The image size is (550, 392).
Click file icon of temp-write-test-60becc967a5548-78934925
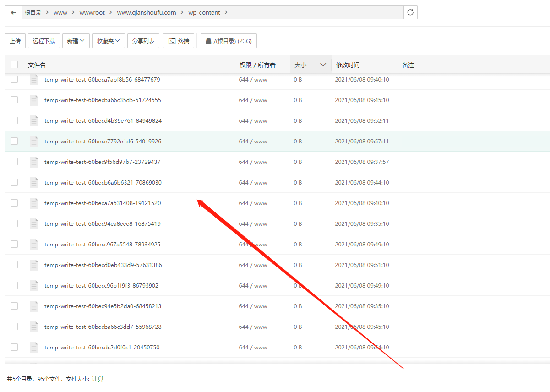(34, 245)
